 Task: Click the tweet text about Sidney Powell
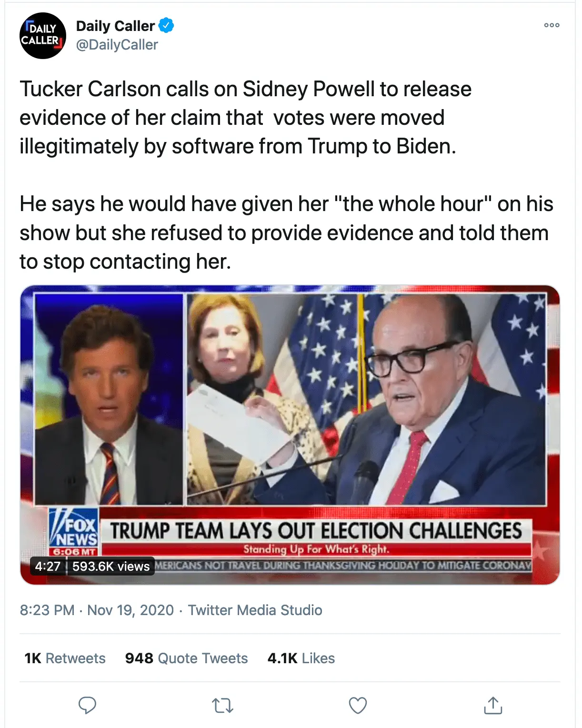pos(245,118)
